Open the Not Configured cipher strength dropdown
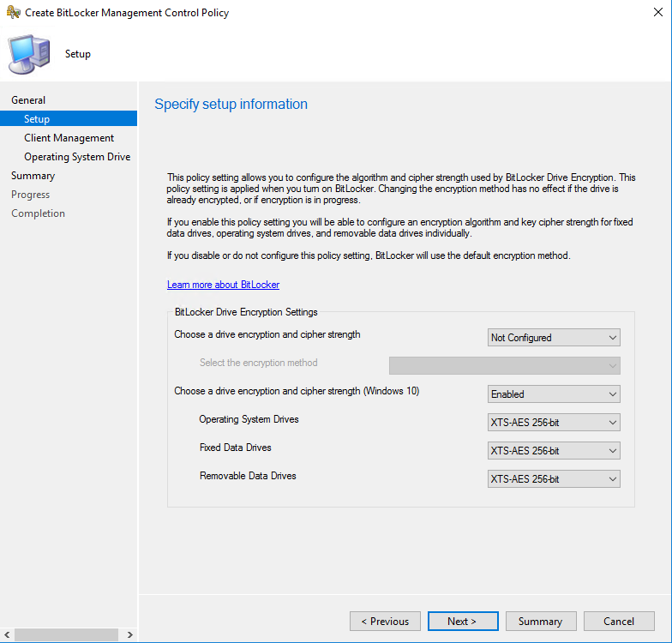This screenshot has width=672, height=643. (x=554, y=338)
